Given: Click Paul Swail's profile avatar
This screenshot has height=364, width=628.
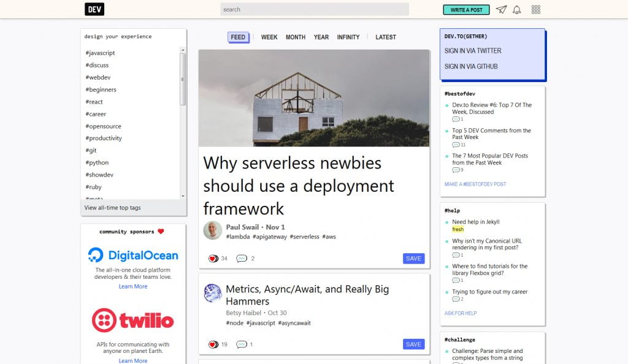Looking at the screenshot, I should [212, 230].
